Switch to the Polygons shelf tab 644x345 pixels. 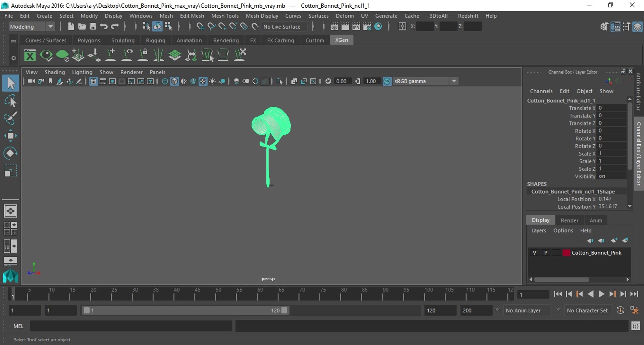point(89,40)
